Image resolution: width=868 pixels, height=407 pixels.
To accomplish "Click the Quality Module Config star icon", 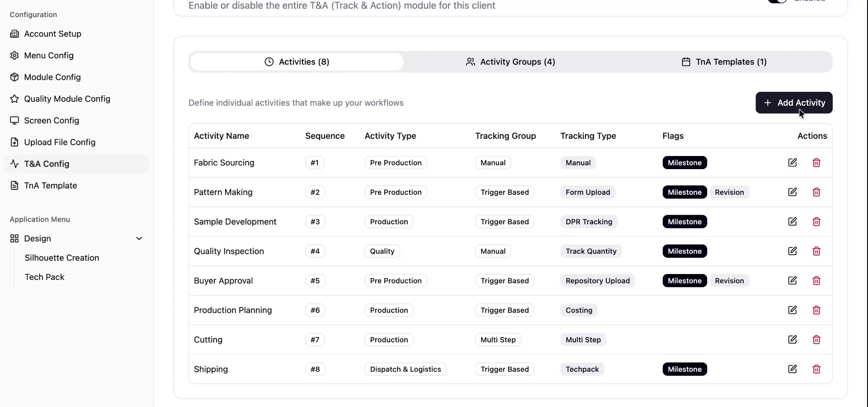I will point(14,99).
